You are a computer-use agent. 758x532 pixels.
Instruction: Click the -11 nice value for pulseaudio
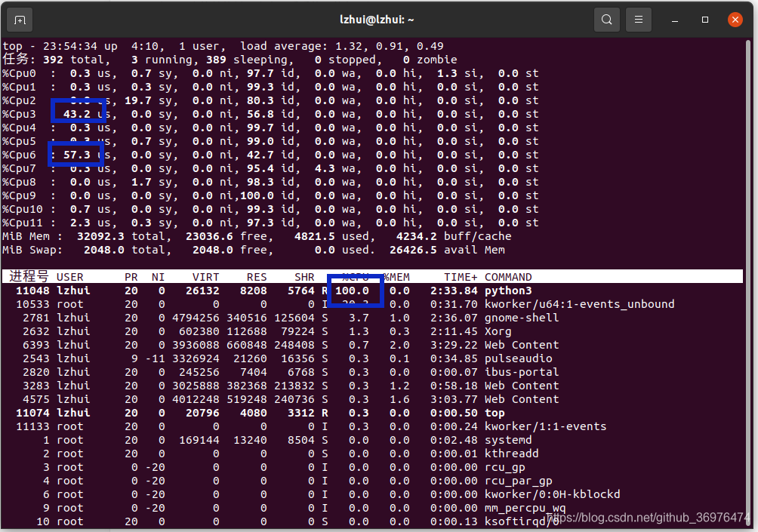(156, 358)
